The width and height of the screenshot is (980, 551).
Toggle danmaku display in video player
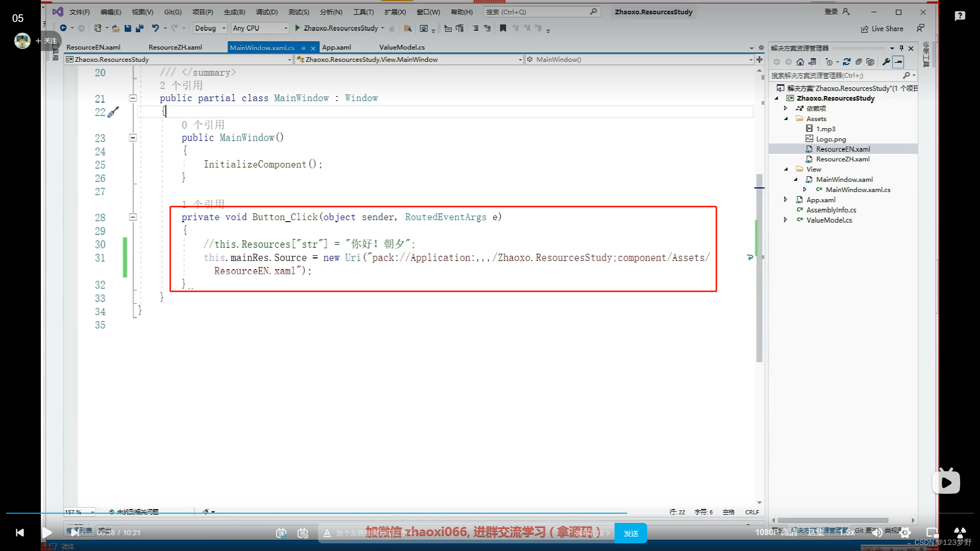click(x=281, y=533)
